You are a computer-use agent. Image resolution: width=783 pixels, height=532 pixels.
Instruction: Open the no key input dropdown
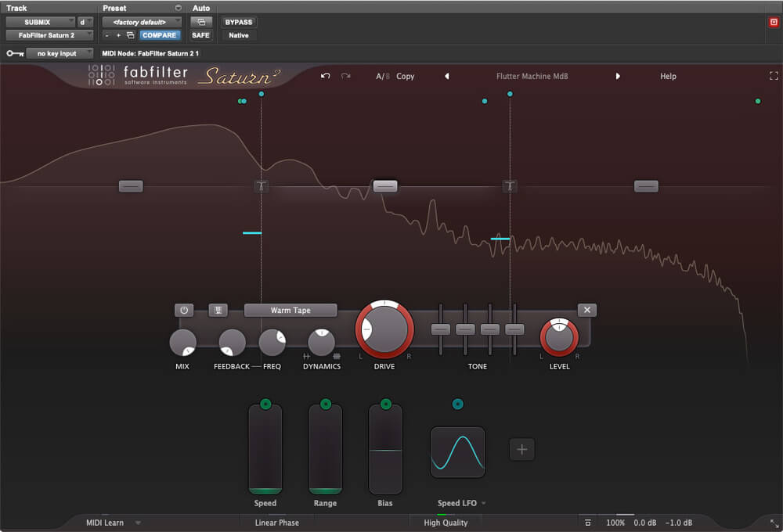click(x=60, y=53)
